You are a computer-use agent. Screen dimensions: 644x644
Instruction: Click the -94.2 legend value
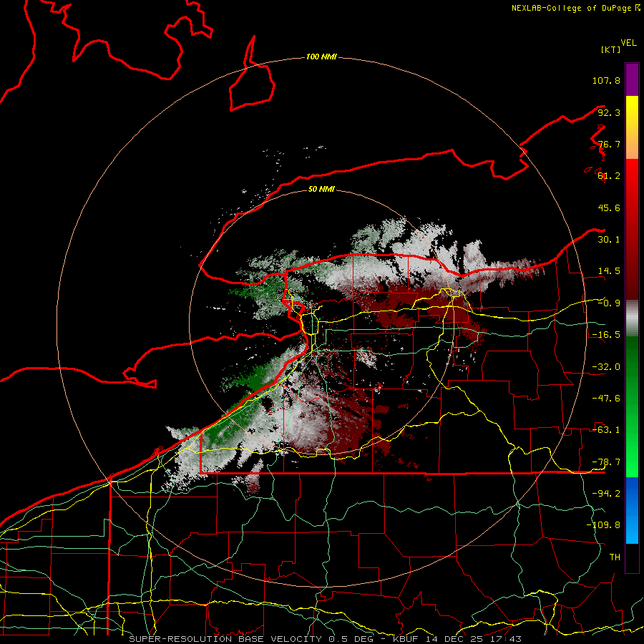click(x=606, y=494)
